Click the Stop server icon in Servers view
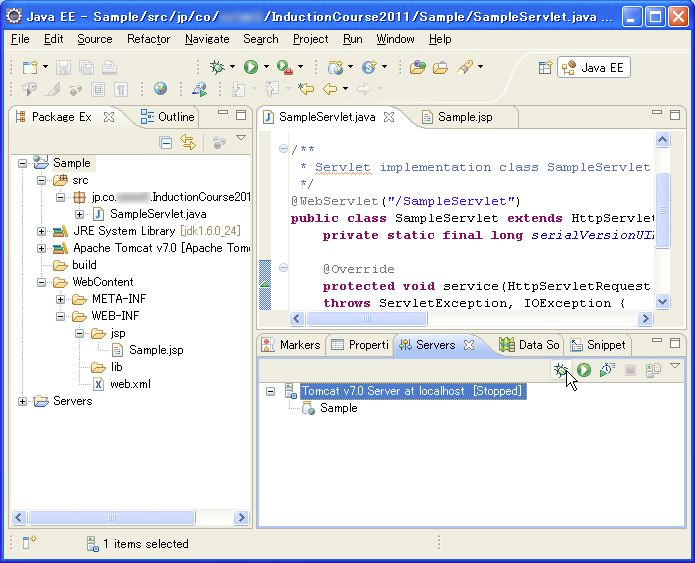Screen dimensions: 695x563 coord(630,370)
